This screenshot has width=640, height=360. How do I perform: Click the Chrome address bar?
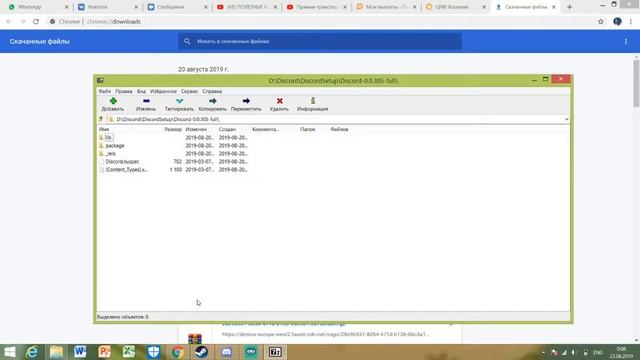pyautogui.click(x=320, y=22)
